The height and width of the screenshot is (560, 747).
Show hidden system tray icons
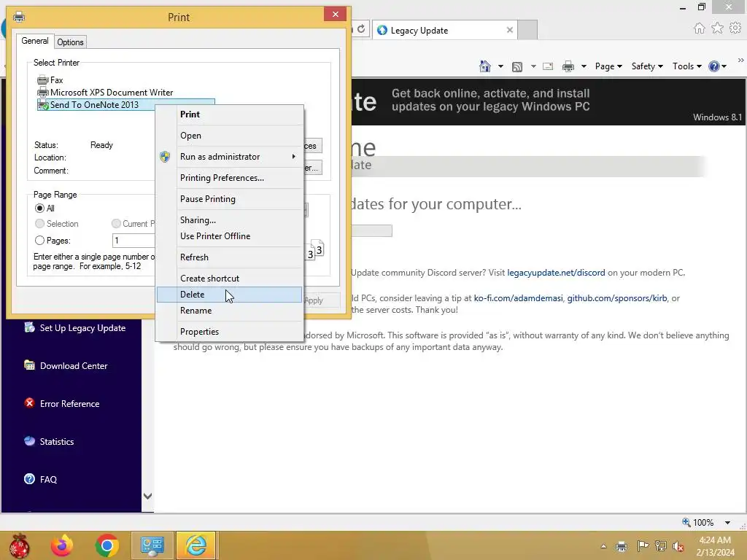tap(603, 546)
